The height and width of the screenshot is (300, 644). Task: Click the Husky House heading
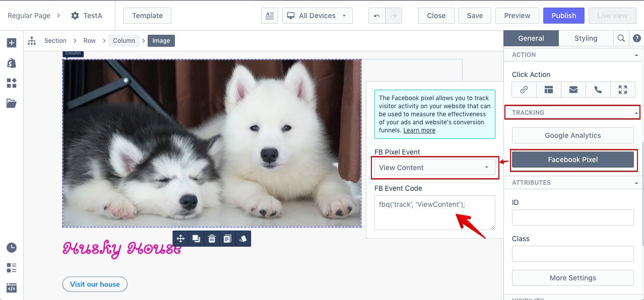coord(122,249)
